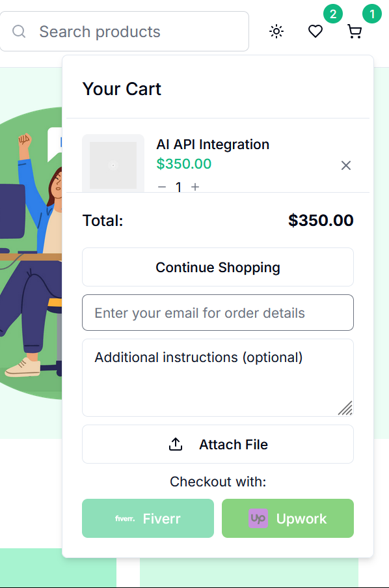Click the Additional instructions text area

click(218, 378)
